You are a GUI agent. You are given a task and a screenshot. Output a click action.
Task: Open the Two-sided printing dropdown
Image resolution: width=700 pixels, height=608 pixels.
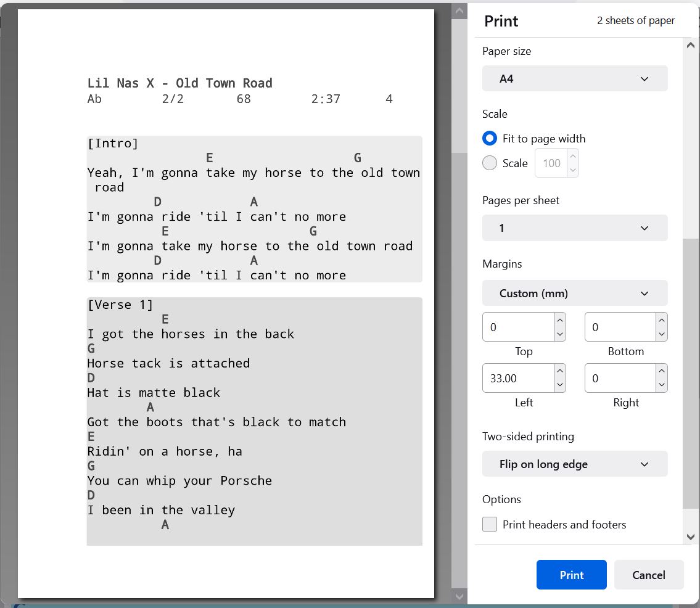click(x=574, y=464)
